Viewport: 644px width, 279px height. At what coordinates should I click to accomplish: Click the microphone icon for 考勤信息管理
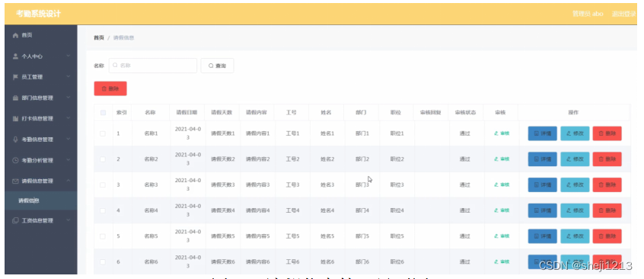(x=16, y=139)
